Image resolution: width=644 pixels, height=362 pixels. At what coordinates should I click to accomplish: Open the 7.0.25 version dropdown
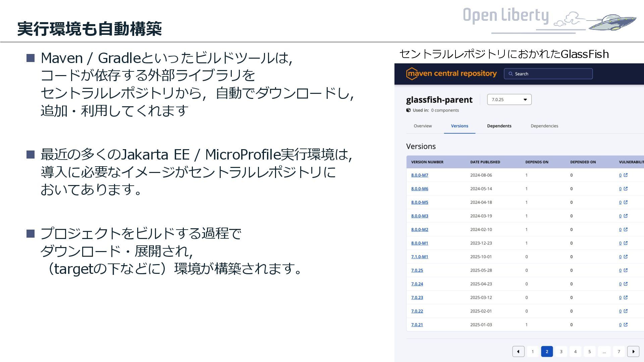(509, 100)
